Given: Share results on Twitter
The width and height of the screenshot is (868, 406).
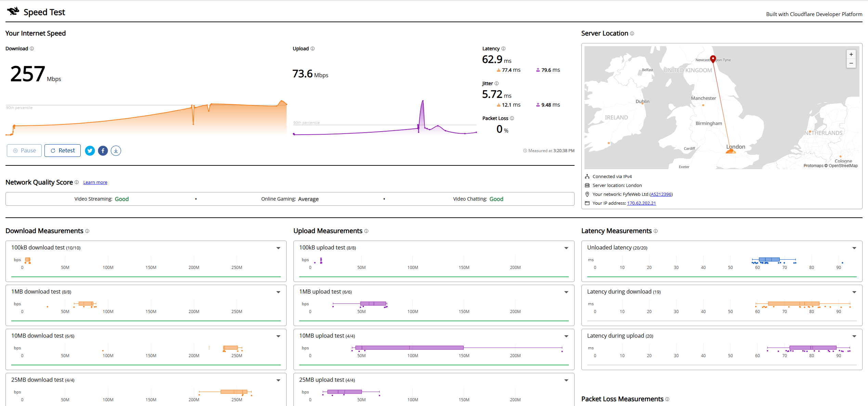Looking at the screenshot, I should point(90,151).
